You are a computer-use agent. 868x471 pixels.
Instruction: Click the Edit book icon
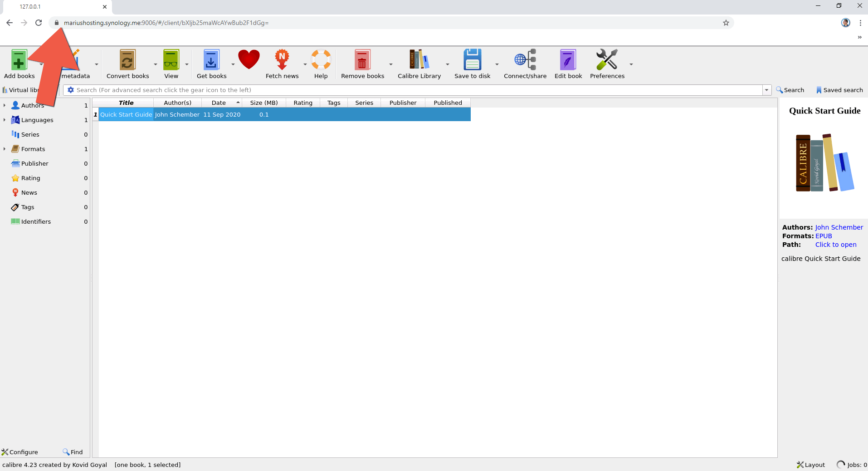pos(568,60)
